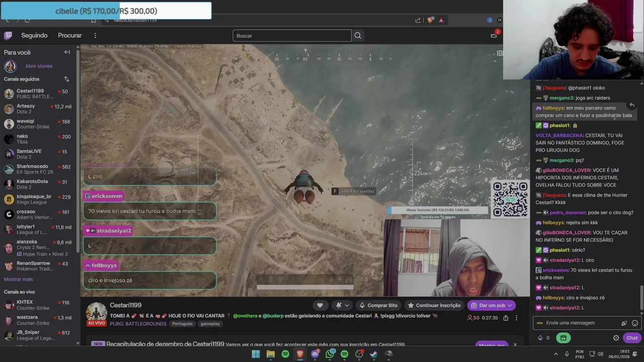Screen dimensions: 644x362
Task: Click the Português tag
Action: click(x=182, y=324)
